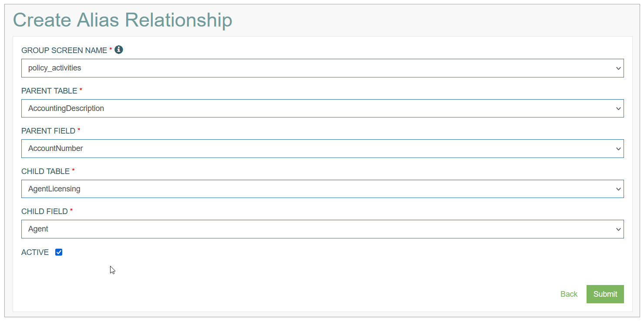Open the Agent child field dropdown

click(322, 229)
